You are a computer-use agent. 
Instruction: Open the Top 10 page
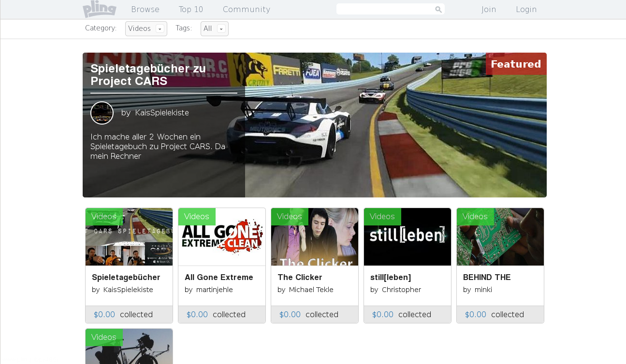191,9
